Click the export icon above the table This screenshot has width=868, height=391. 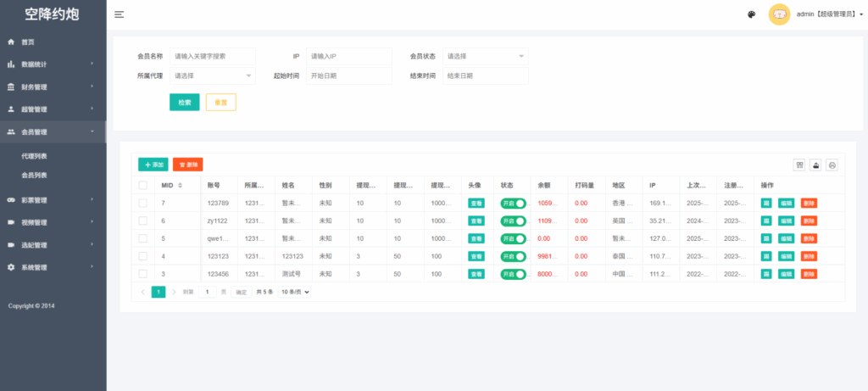tap(815, 165)
